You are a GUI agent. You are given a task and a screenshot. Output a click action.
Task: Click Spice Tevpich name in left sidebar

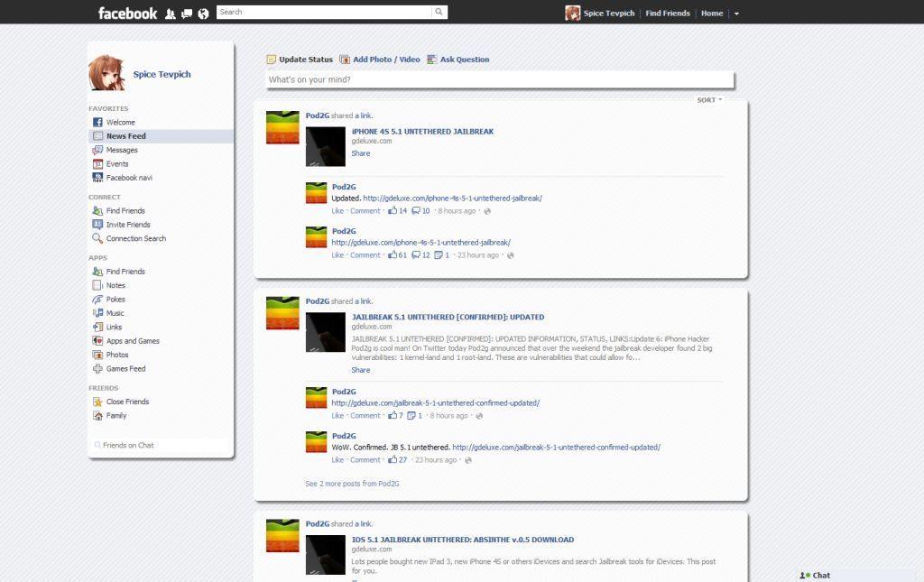162,74
